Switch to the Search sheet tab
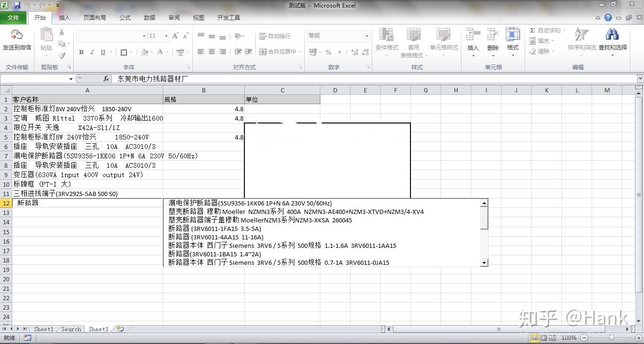This screenshot has height=344, width=644. point(71,329)
